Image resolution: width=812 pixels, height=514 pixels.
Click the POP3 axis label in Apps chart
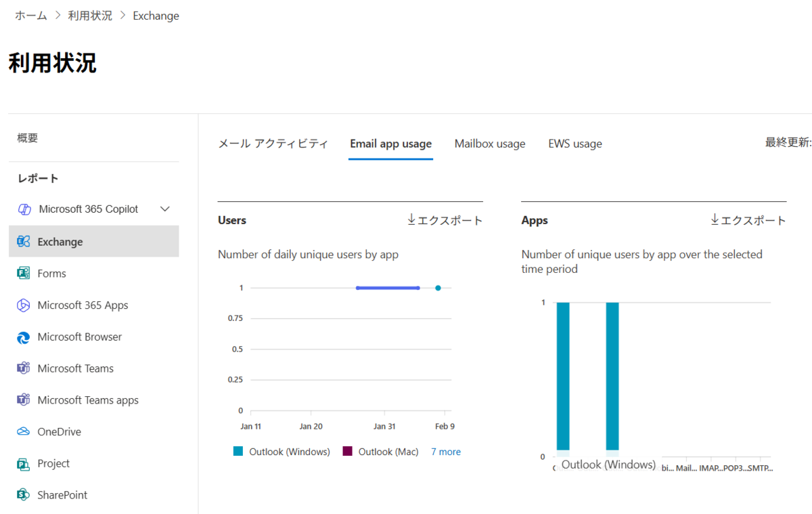coord(735,468)
